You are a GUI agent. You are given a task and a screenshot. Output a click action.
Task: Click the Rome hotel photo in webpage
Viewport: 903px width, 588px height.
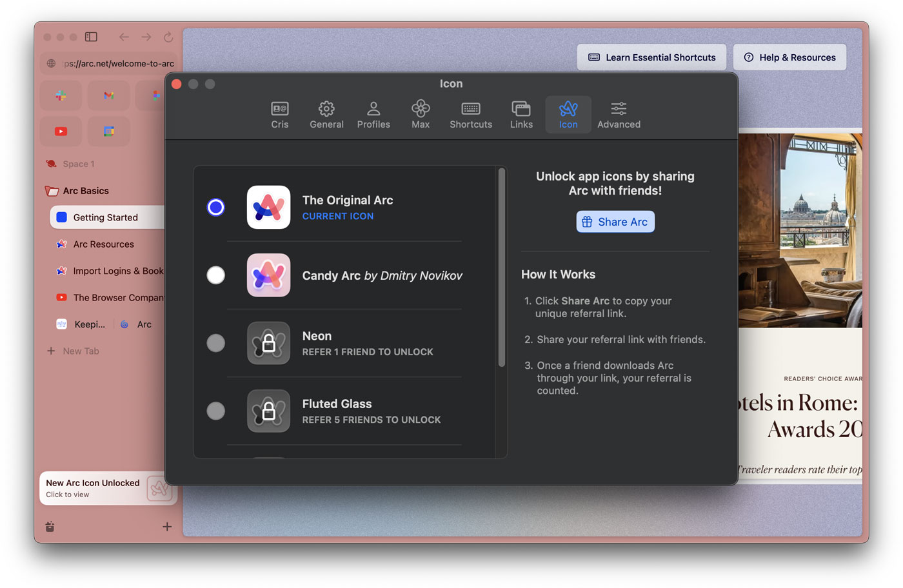point(800,230)
